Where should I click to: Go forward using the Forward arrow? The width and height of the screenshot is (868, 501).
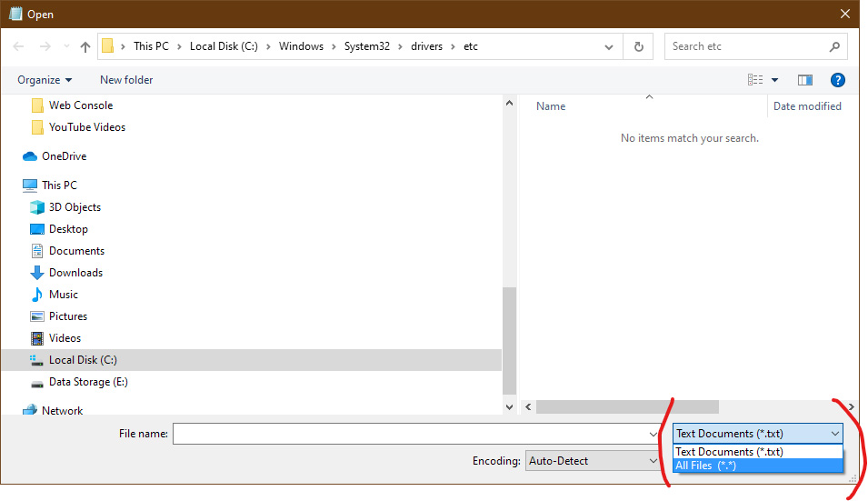pyautogui.click(x=45, y=46)
